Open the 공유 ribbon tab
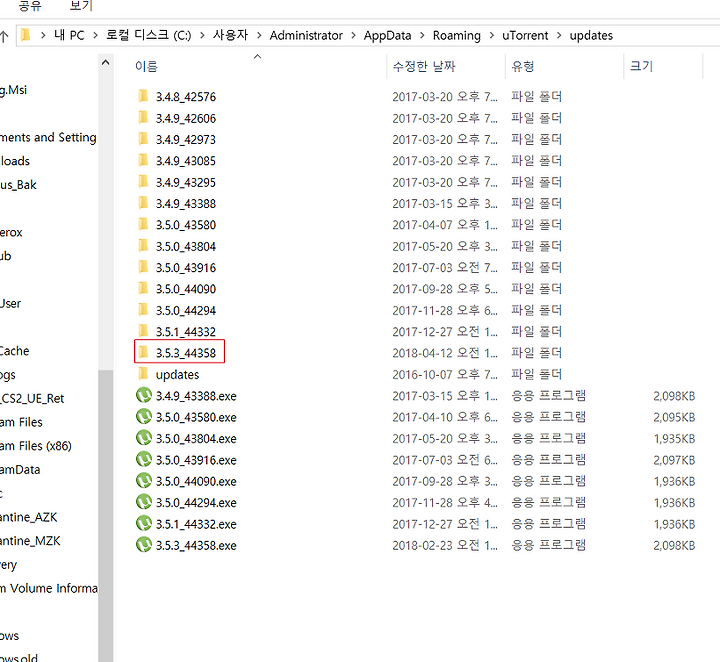Screen dimensions: 720x662 point(30,6)
